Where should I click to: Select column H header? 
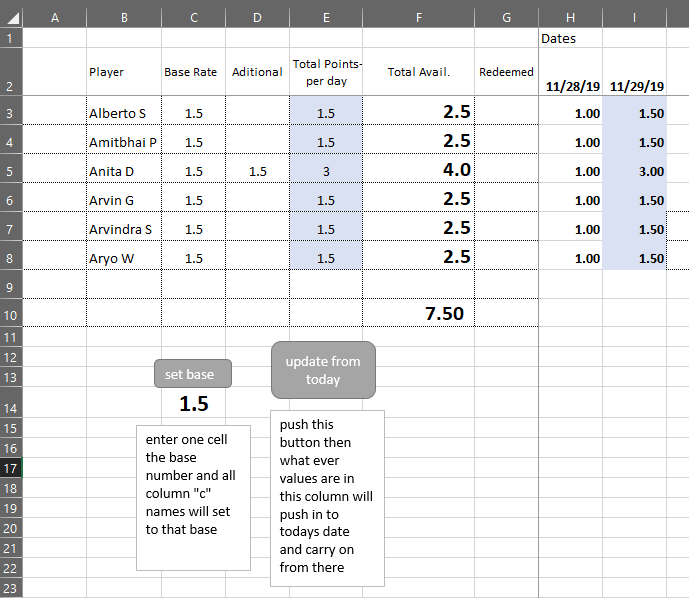click(570, 18)
